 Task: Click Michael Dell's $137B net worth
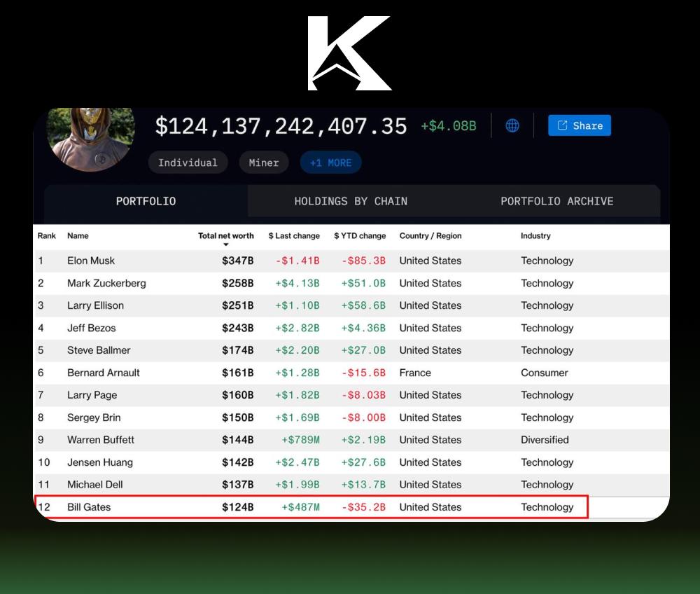coord(238,485)
